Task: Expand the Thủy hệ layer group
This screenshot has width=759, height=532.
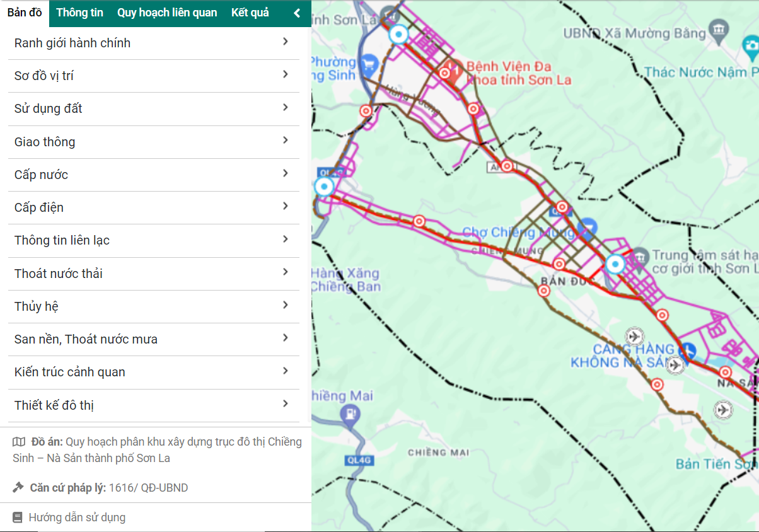Action: [x=286, y=305]
